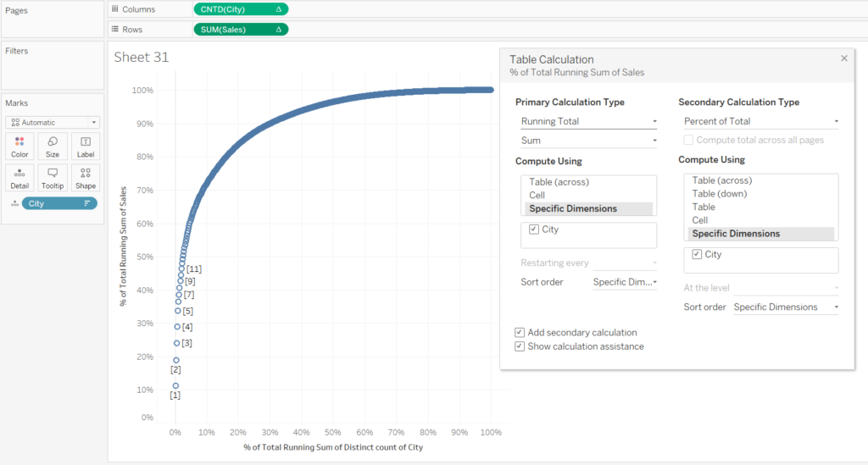
Task: Open the Size marks card
Action: [x=53, y=146]
